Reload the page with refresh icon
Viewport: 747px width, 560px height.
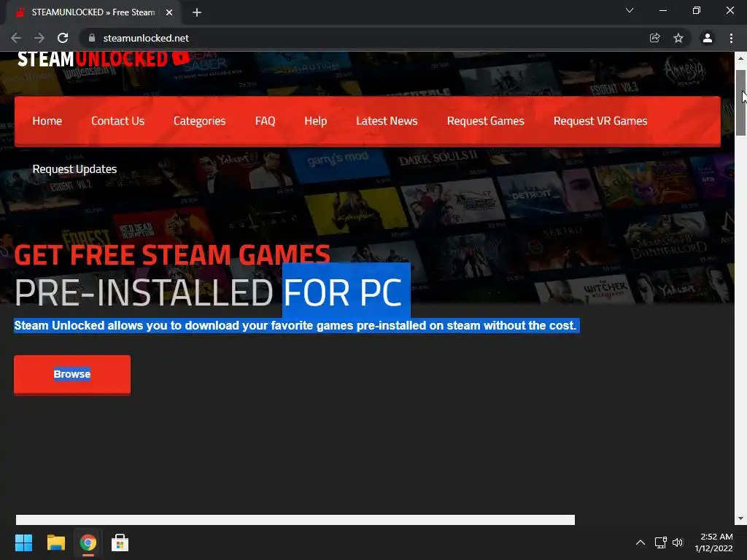tap(63, 38)
